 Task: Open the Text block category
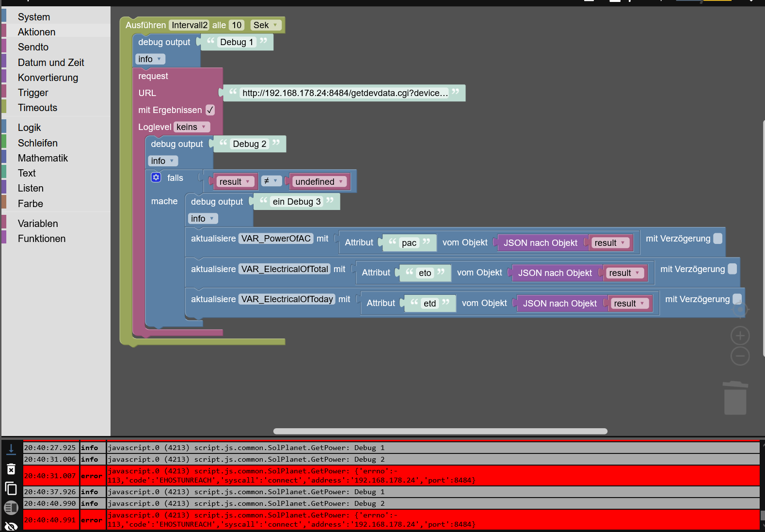56,173
